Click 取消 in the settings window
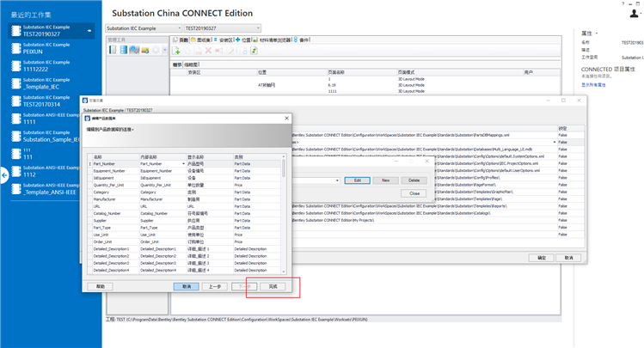The height and width of the screenshot is (348, 644). pos(569,258)
